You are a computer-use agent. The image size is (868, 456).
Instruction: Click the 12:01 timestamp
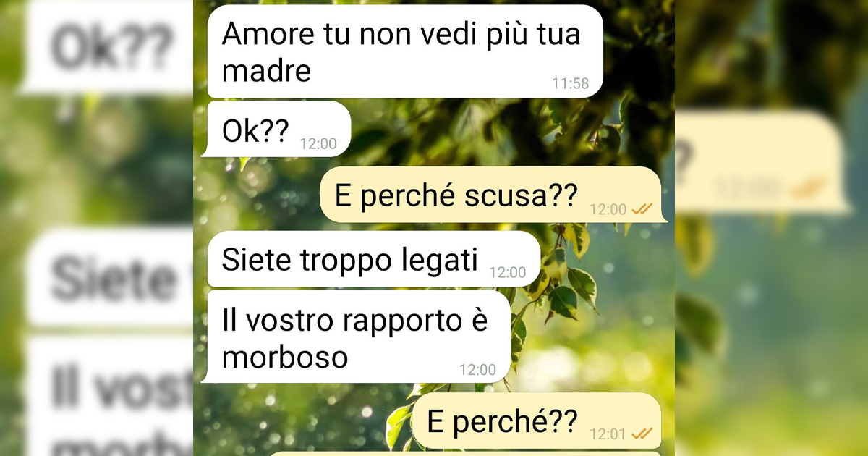tap(608, 434)
